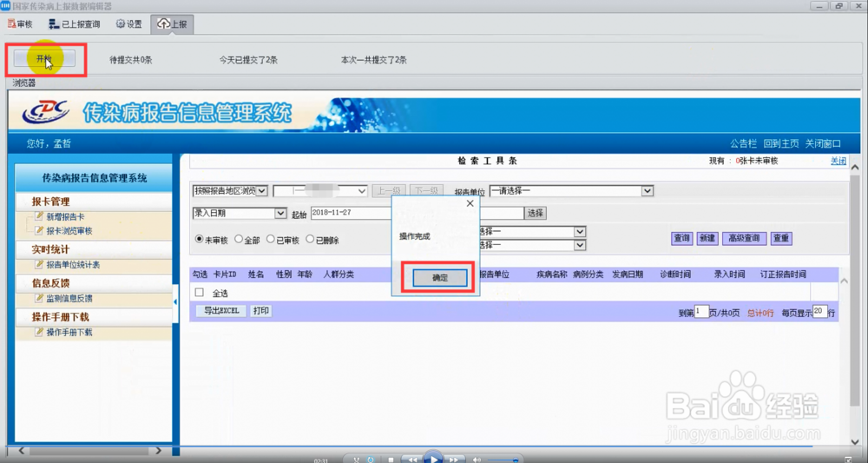Click 导出EXCEL button

click(x=221, y=311)
